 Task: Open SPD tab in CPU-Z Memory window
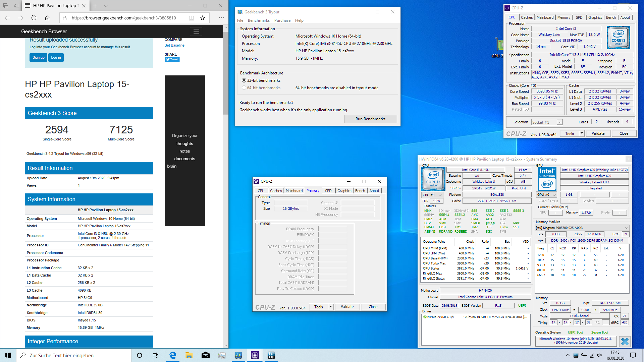pyautogui.click(x=328, y=191)
